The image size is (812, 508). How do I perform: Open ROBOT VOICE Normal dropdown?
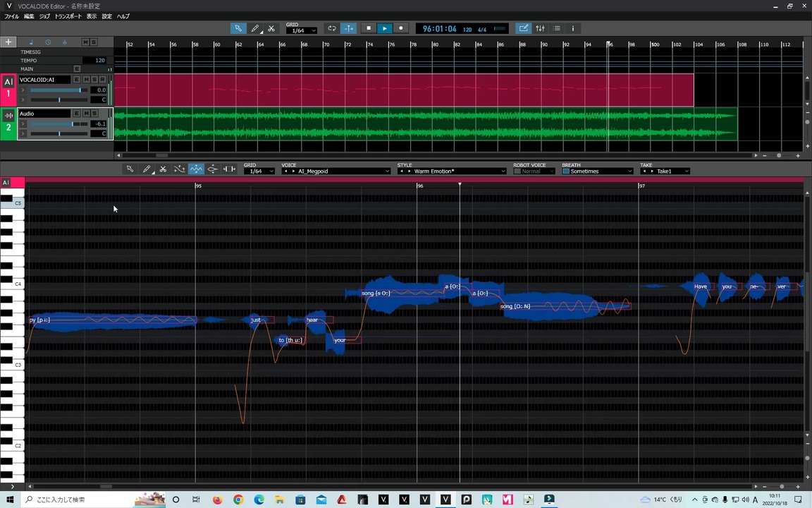[x=538, y=171]
